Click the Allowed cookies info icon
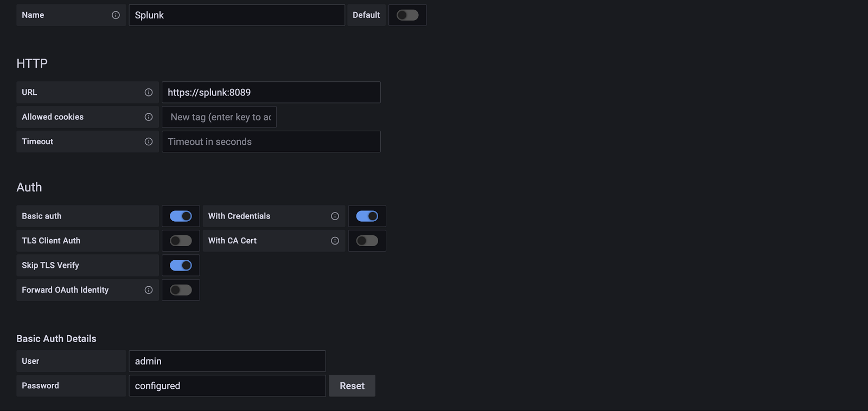Viewport: 868px width, 411px height. (x=149, y=117)
